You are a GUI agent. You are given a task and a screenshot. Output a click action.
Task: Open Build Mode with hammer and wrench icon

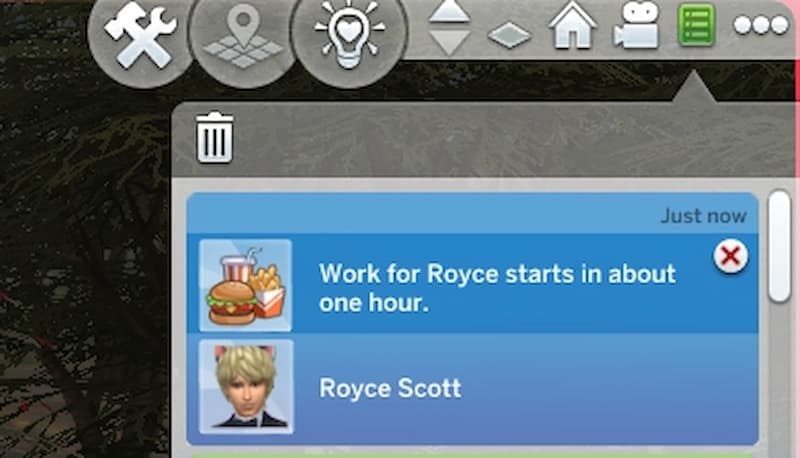[140, 37]
